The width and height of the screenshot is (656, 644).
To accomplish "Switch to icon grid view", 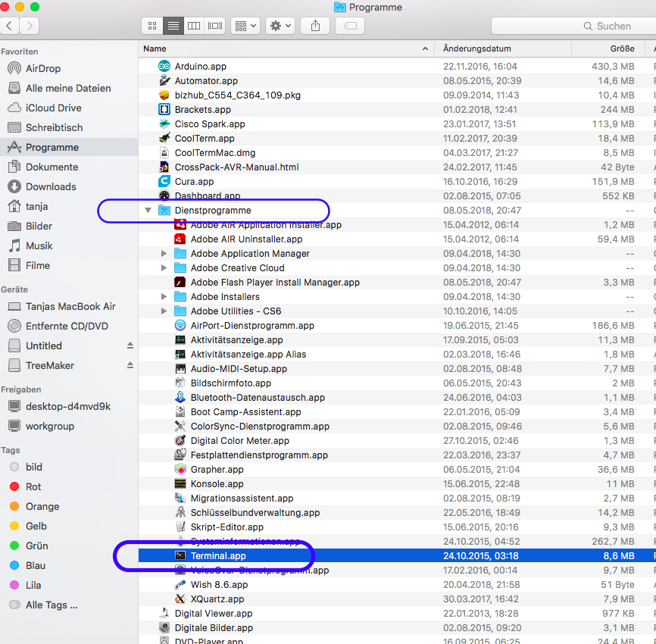I will coord(152,26).
